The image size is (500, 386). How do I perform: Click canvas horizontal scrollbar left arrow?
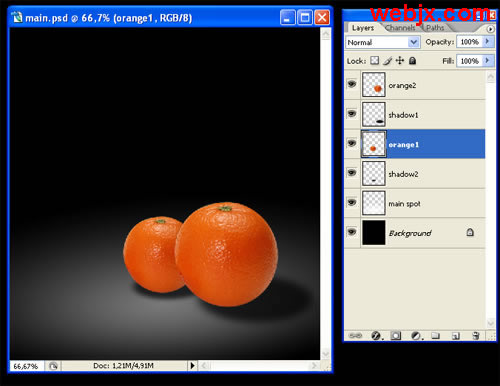point(204,366)
